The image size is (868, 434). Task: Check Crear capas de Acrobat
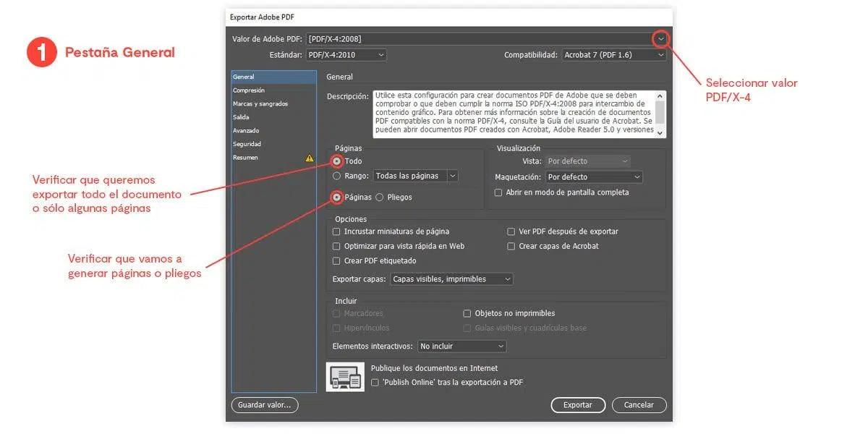tap(511, 247)
